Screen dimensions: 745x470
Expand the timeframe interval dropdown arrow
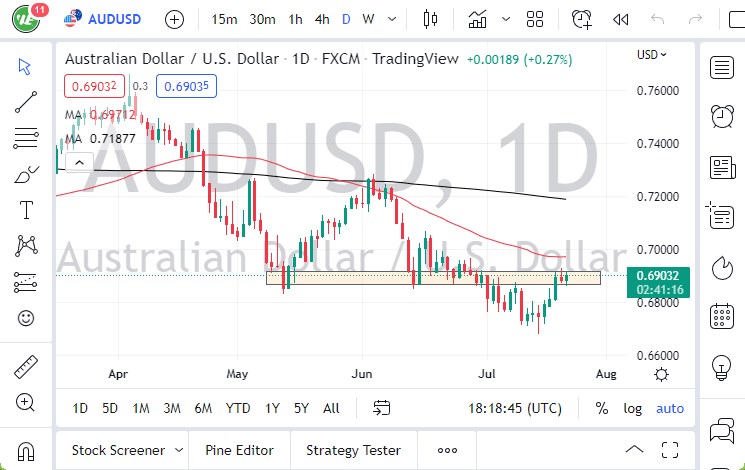click(392, 19)
